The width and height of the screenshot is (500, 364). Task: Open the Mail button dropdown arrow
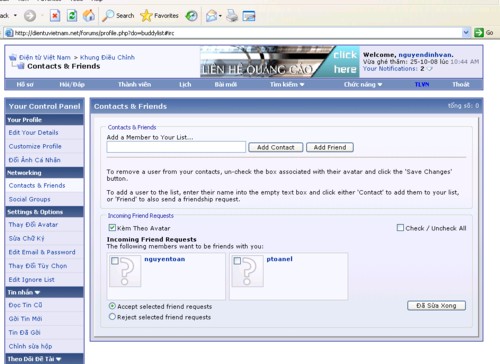point(220,16)
